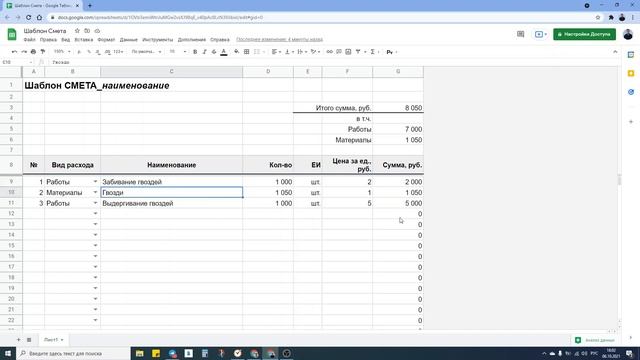This screenshot has height=360, width=640.
Task: Collapse the toolbar with the up chevron
Action: [x=615, y=52]
